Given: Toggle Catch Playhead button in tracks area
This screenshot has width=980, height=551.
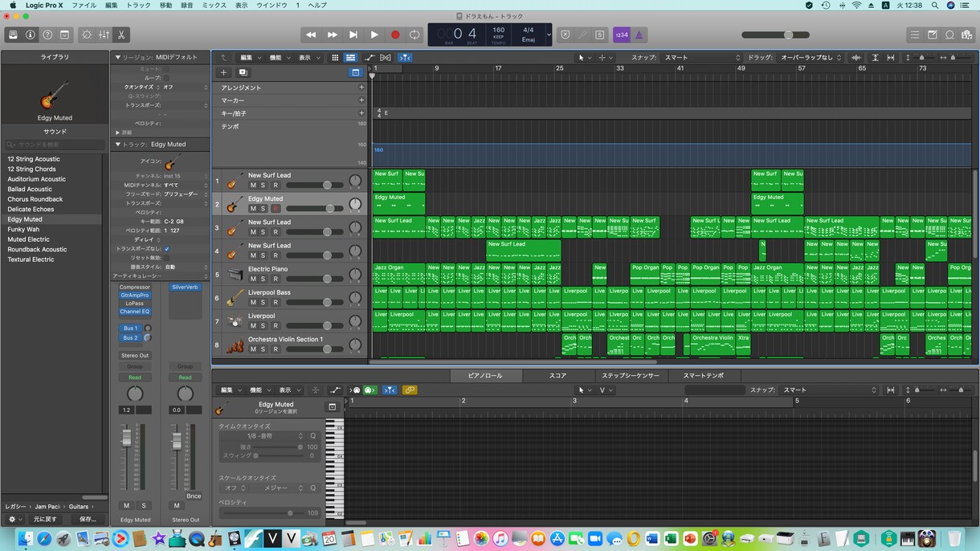Looking at the screenshot, I should pos(405,58).
